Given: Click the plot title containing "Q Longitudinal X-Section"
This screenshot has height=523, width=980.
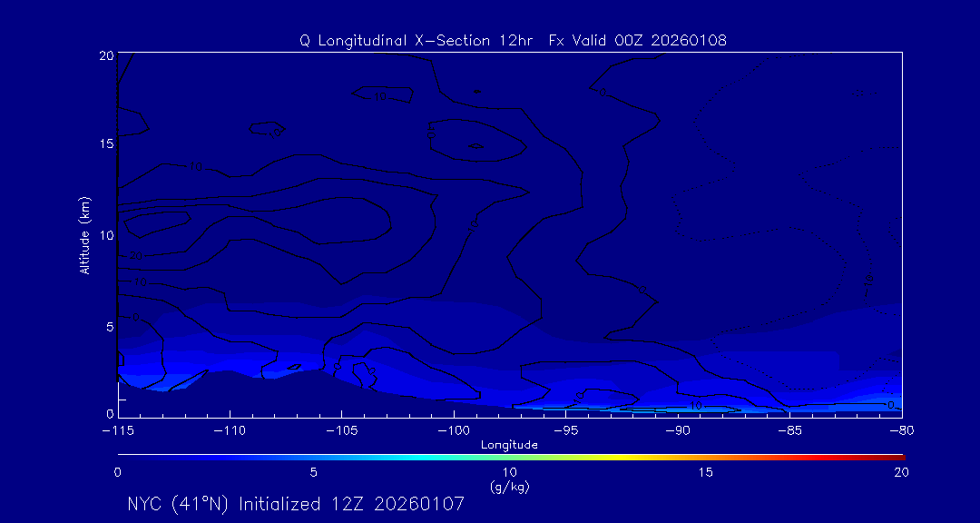Looking at the screenshot, I should (513, 40).
